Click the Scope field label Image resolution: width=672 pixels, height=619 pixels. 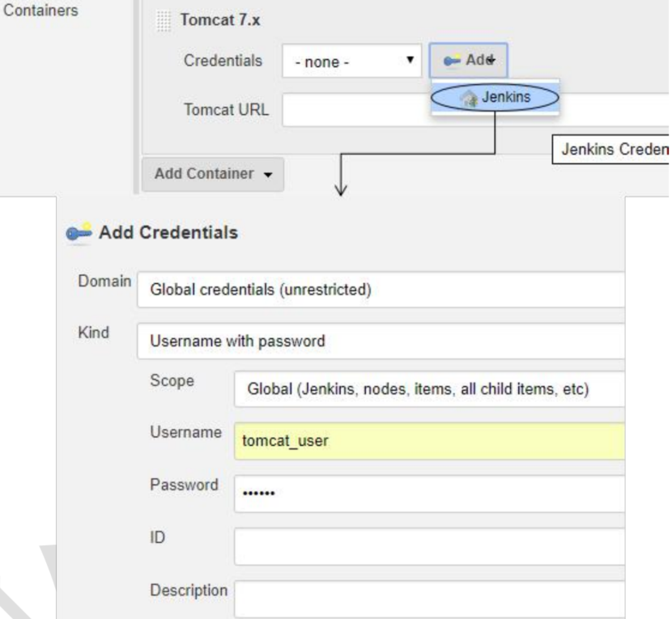tap(172, 381)
